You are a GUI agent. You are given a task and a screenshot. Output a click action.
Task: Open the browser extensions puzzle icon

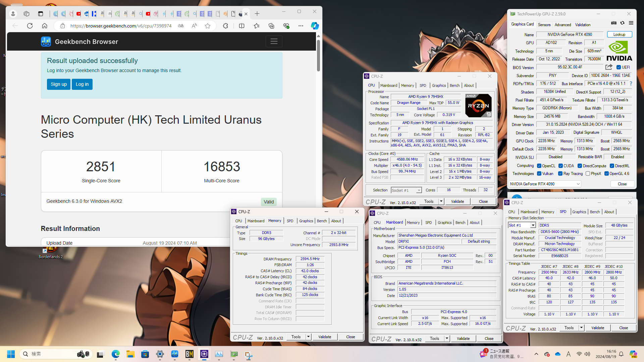coord(225,26)
